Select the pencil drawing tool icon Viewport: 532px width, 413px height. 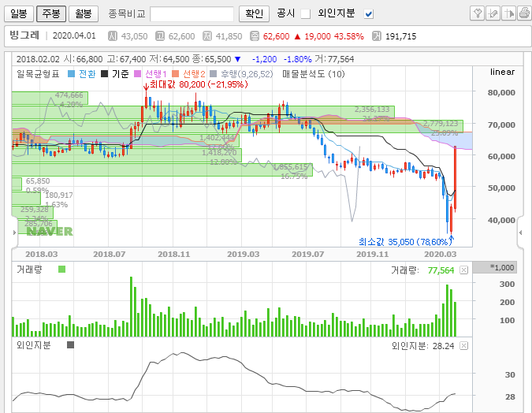[x=493, y=13]
